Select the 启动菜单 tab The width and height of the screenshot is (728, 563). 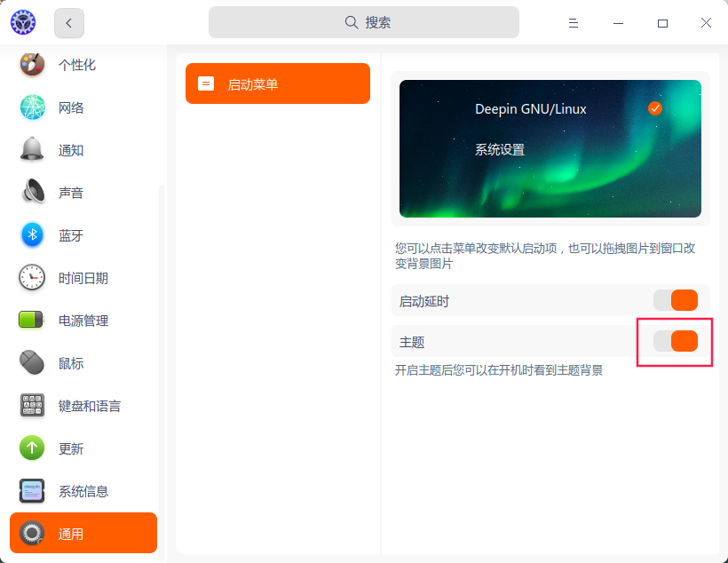coord(278,83)
